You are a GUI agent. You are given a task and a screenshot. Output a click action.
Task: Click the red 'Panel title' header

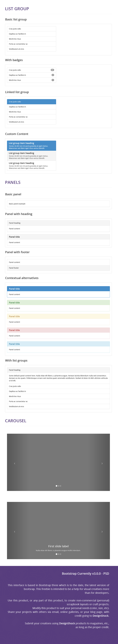pyautogui.click(x=58, y=330)
